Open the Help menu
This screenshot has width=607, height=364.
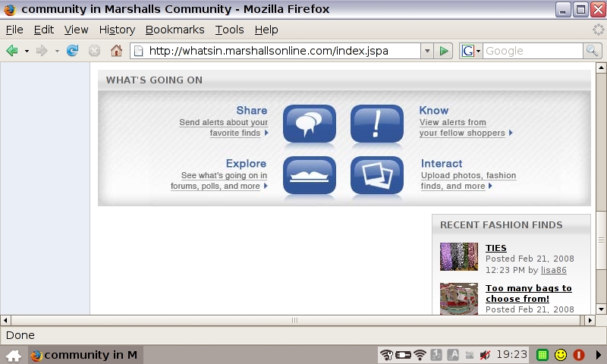click(x=266, y=30)
